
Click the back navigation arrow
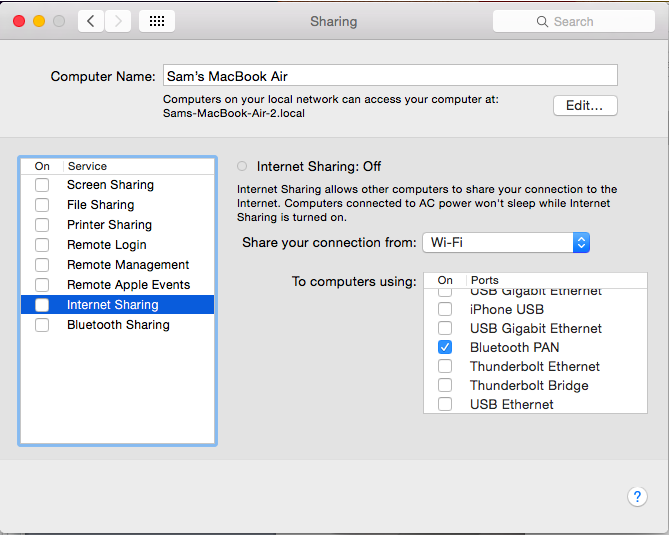[91, 21]
